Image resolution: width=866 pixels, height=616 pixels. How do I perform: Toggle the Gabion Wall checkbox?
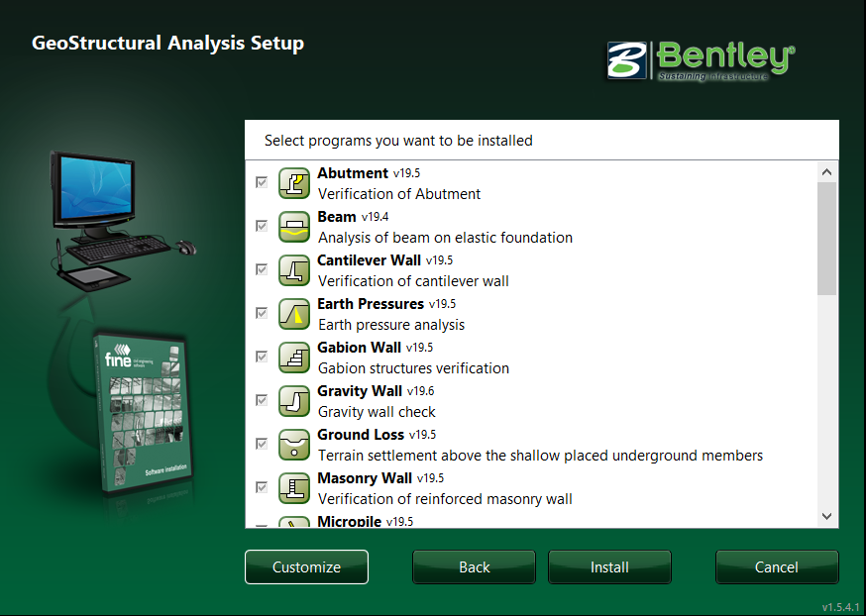[262, 357]
